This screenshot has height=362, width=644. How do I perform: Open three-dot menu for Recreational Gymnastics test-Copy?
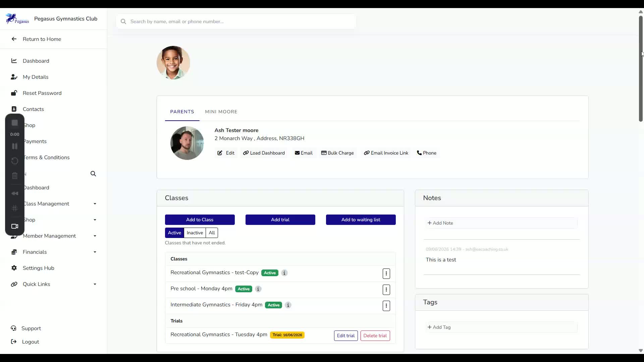point(386,274)
